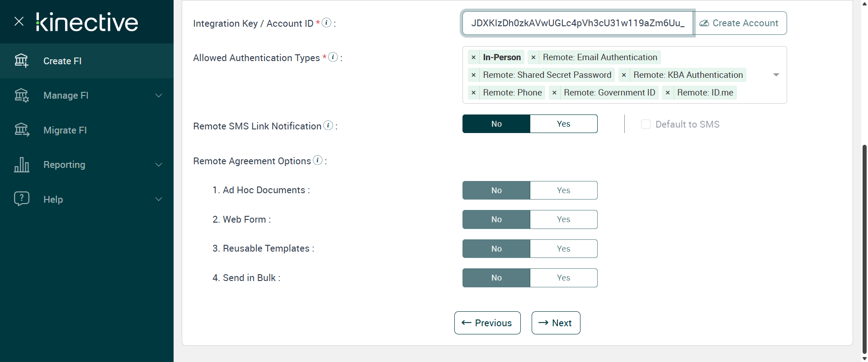Expand the Manage FI menu chevron
Viewport: 868px width, 362px height.
pos(159,95)
